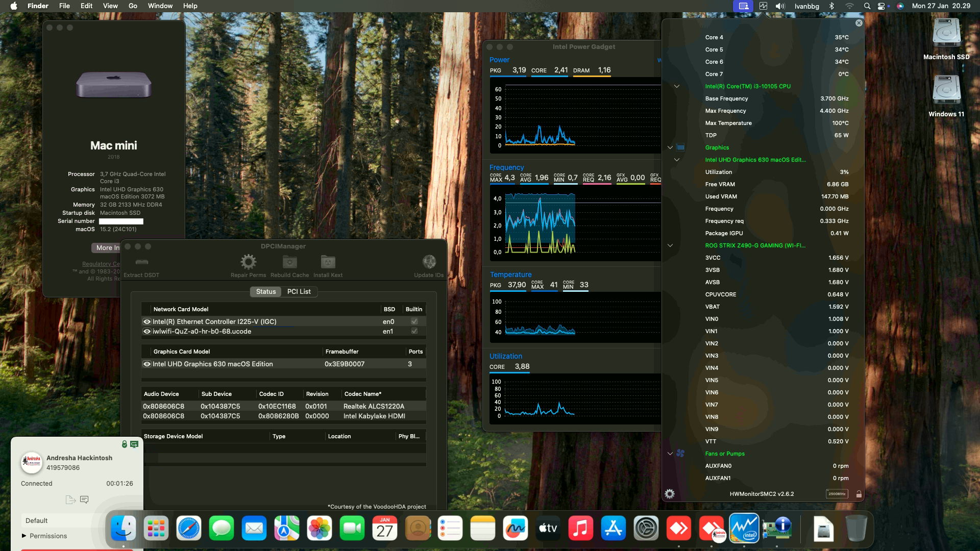
Task: Switch to the PCI List tab
Action: point(299,291)
